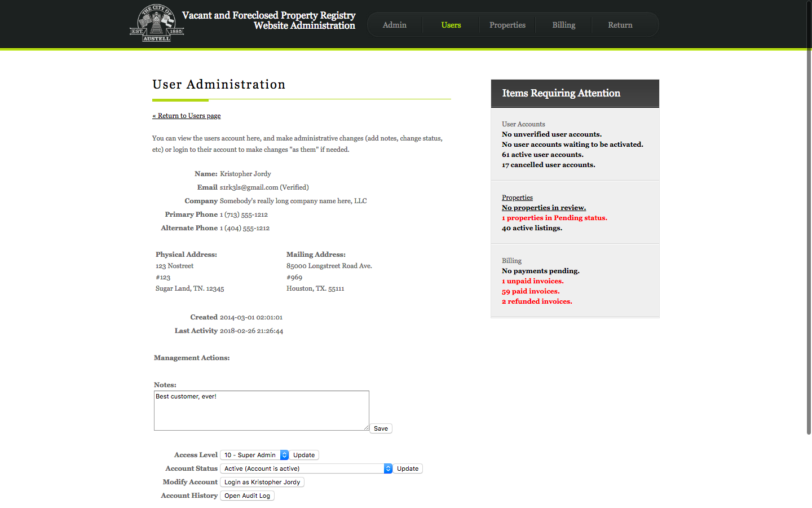Image resolution: width=812 pixels, height=508 pixels.
Task: Click 17 cancelled user accounts text
Action: (548, 165)
